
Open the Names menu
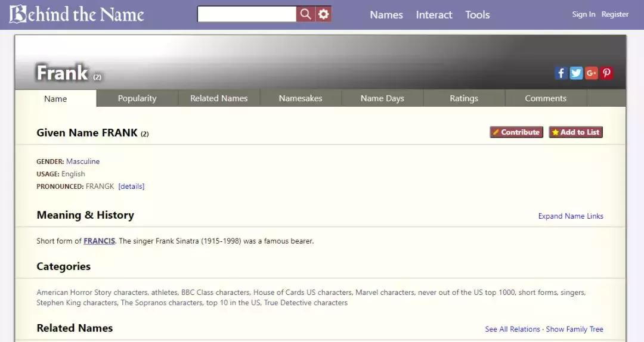pyautogui.click(x=386, y=15)
